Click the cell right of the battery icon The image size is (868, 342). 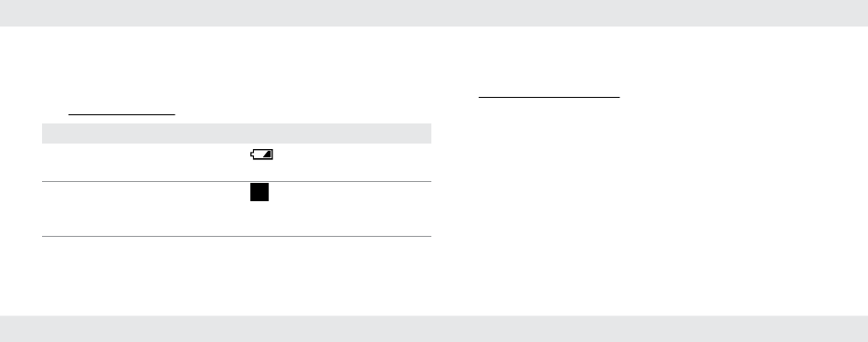point(355,162)
